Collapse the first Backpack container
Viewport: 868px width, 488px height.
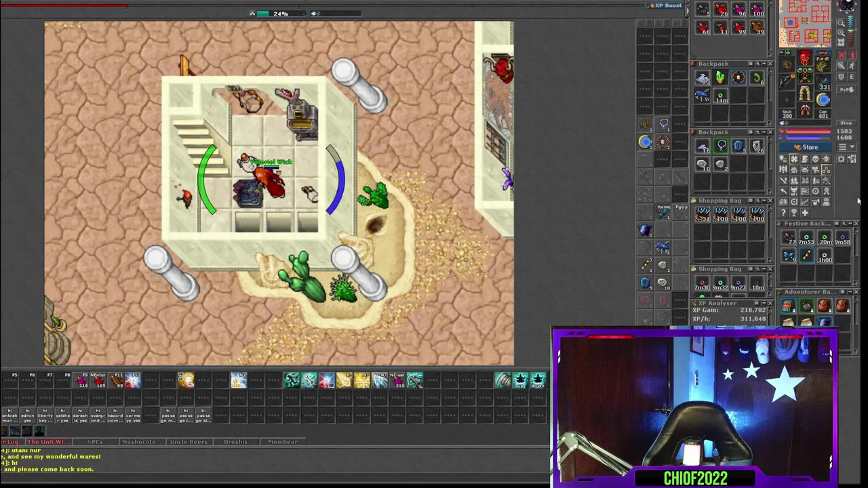tap(764, 64)
